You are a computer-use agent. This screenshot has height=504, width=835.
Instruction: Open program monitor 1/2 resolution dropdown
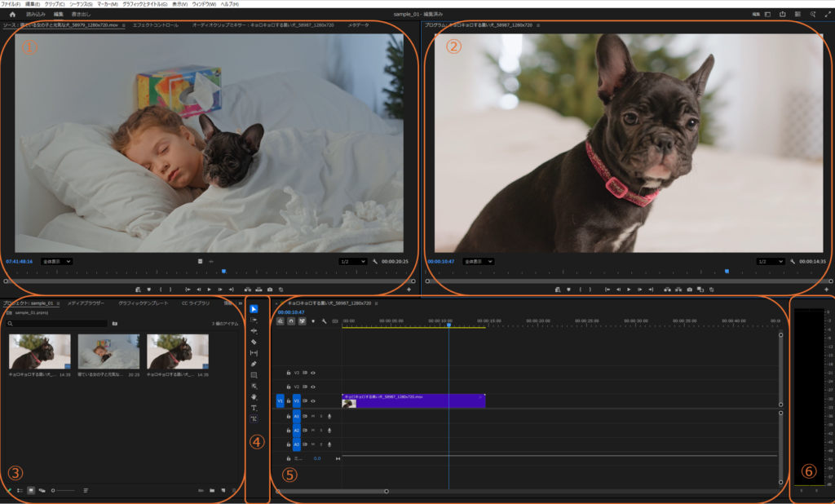pos(770,262)
